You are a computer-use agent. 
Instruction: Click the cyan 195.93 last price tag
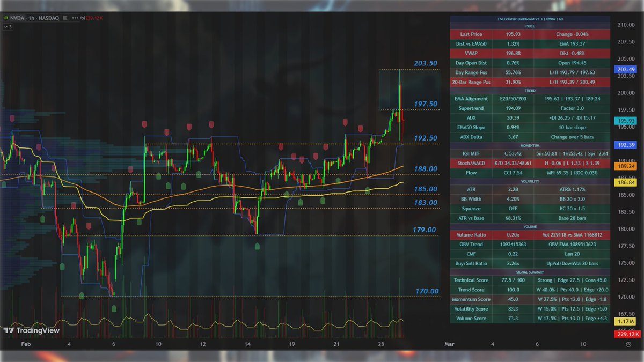click(626, 121)
